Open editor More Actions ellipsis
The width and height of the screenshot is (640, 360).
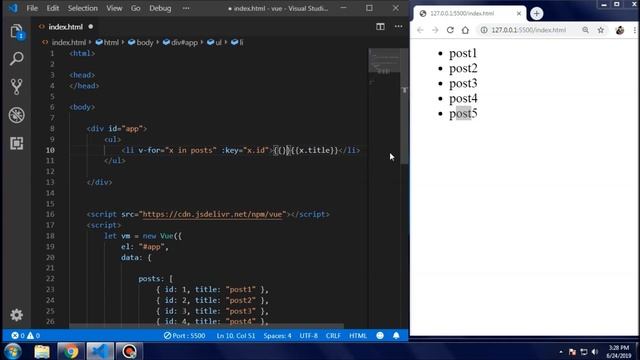tap(398, 27)
